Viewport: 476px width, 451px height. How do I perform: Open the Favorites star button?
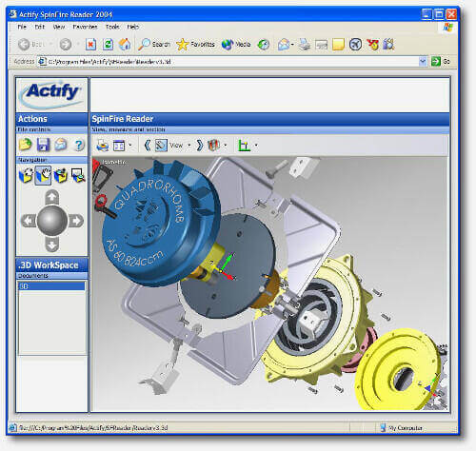(195, 45)
